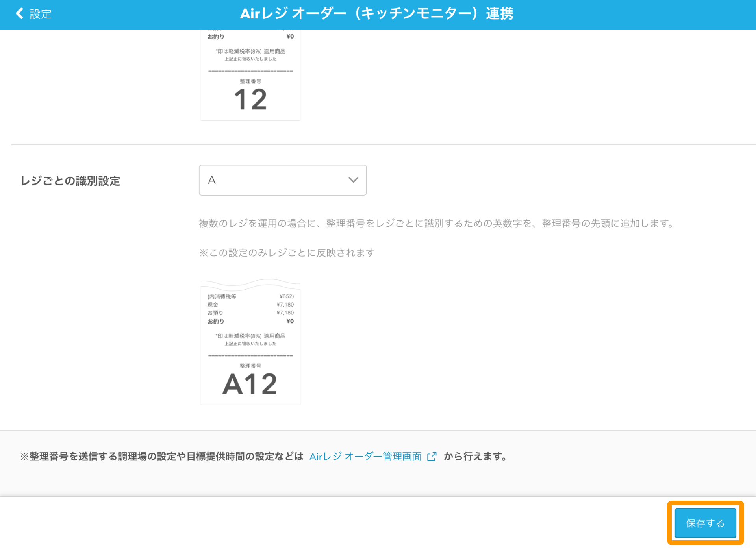
Task: Tap the 設定 back label
Action: coord(41,14)
